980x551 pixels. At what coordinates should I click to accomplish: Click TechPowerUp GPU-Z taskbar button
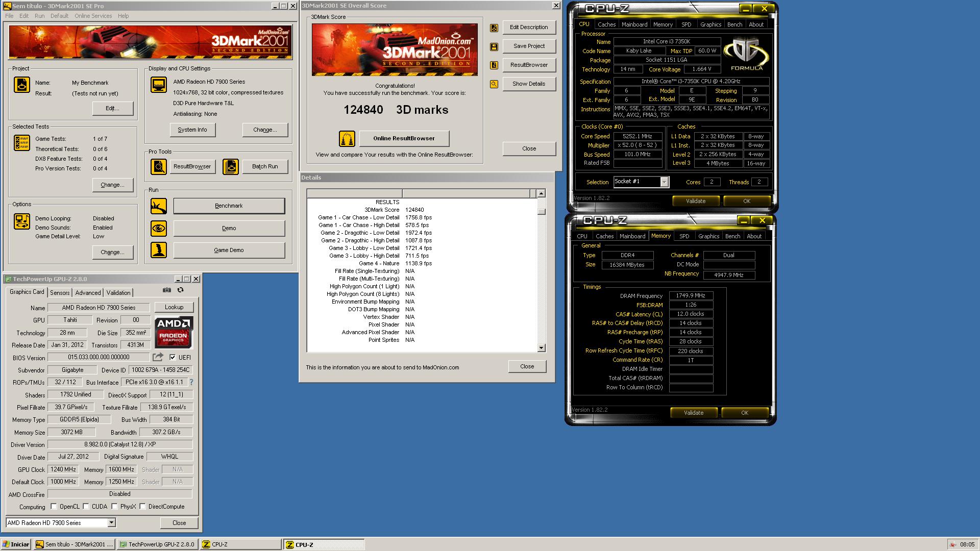click(157, 544)
